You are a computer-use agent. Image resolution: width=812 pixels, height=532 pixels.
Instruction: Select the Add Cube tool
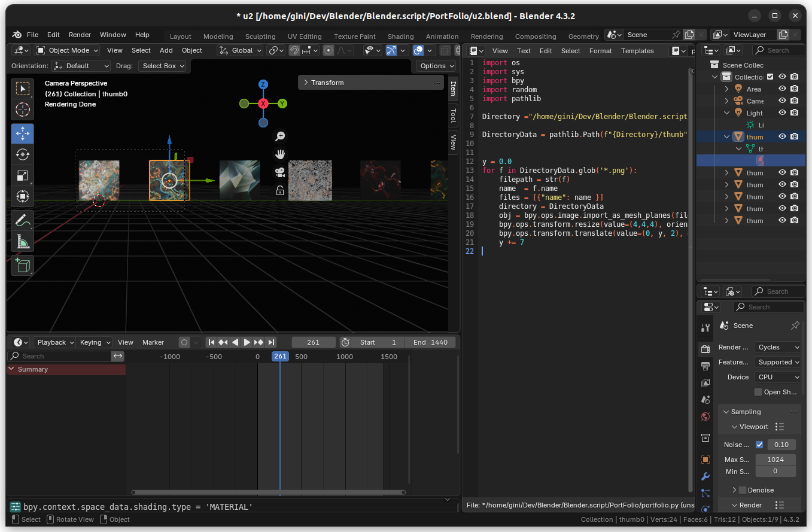[22, 265]
